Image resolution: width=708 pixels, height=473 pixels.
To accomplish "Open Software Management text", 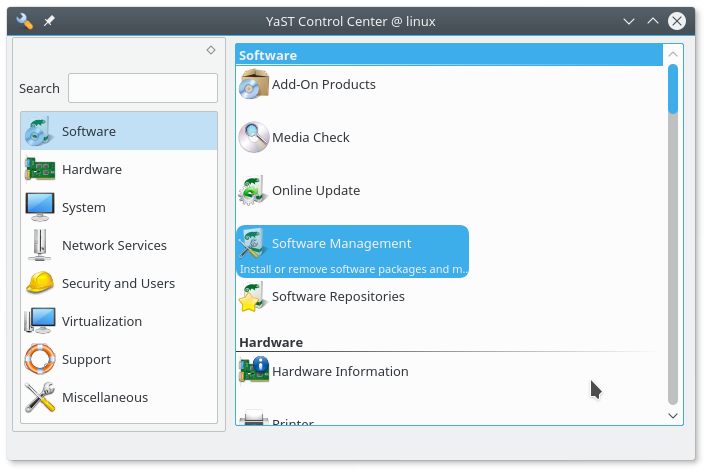I will (341, 244).
